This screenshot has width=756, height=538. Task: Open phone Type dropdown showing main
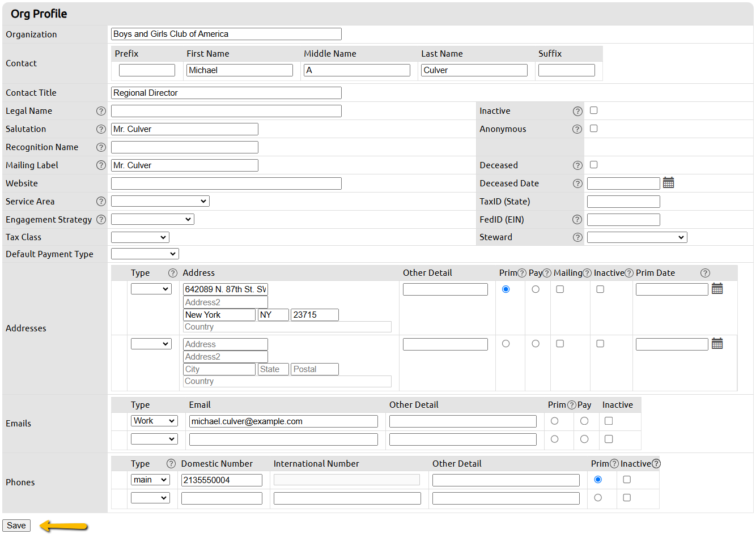click(150, 480)
